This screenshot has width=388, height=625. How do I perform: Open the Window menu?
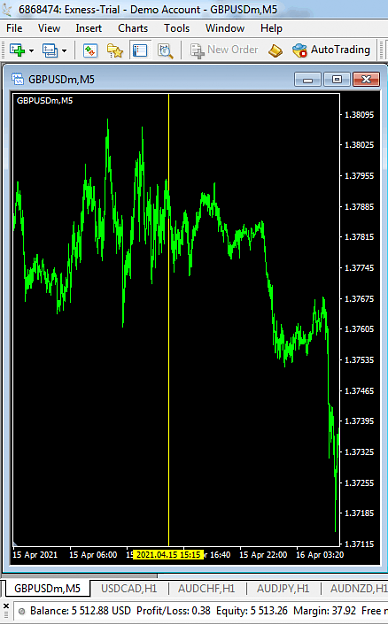[x=225, y=28]
